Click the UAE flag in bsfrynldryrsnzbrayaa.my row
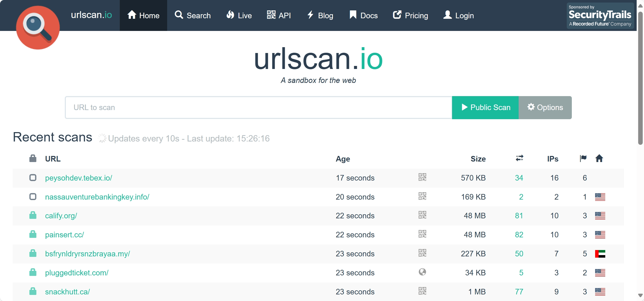Viewport: 644px width, 301px height. coord(600,254)
